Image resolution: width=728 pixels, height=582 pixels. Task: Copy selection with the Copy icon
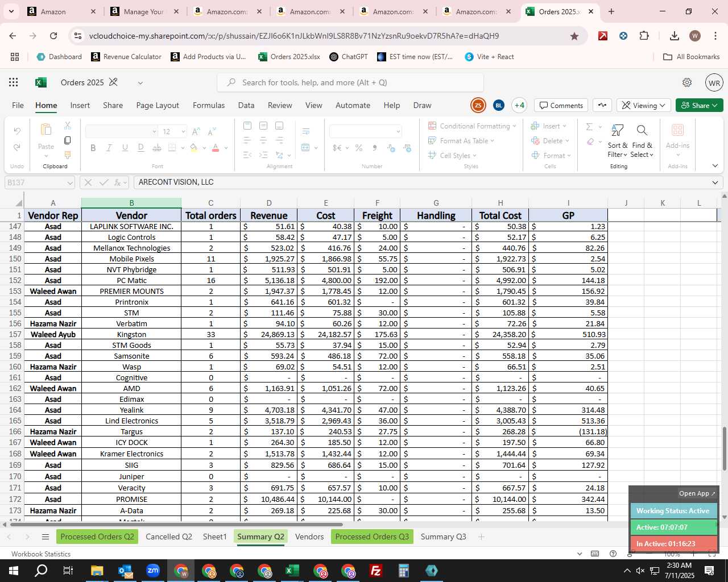point(68,140)
